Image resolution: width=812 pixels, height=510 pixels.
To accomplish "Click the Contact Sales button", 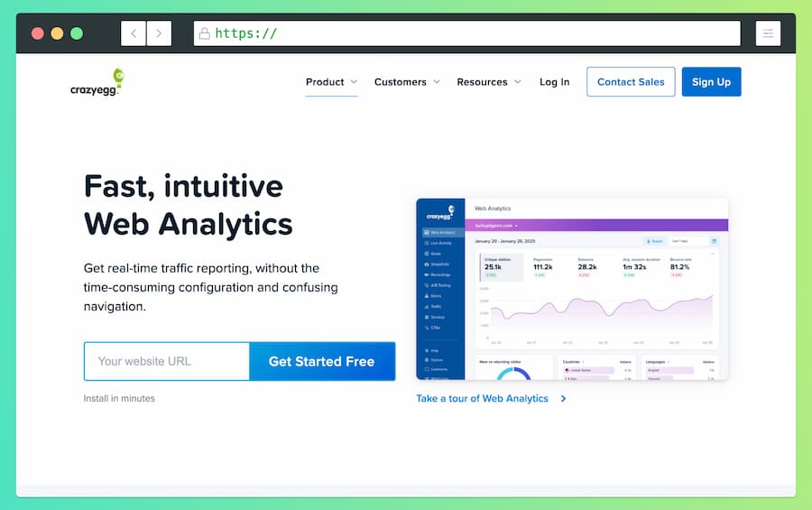I will click(631, 82).
